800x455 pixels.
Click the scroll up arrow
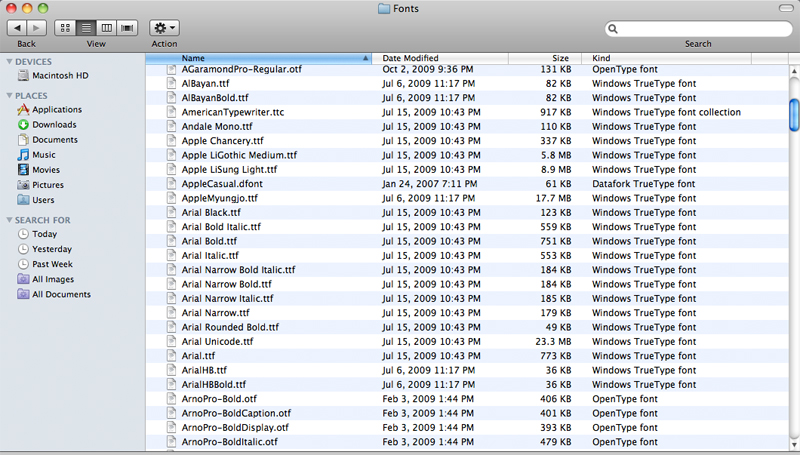tap(794, 72)
